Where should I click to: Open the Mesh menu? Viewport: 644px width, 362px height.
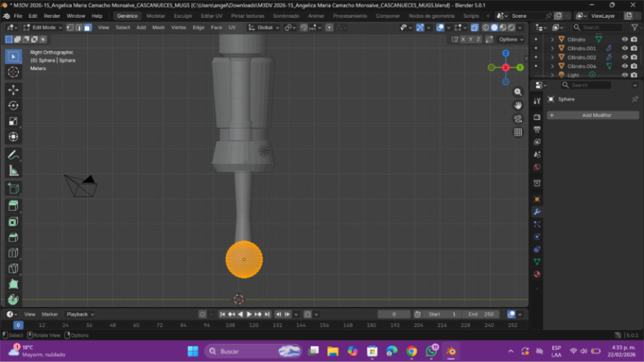coord(158,28)
